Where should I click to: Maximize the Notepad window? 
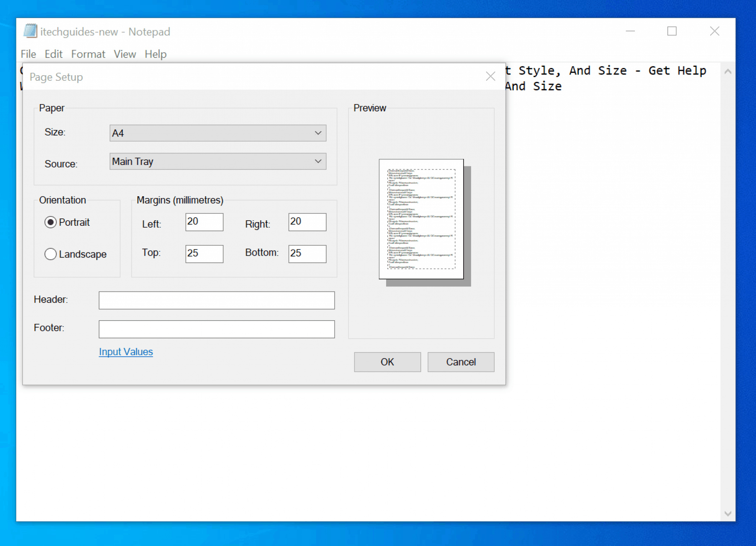click(672, 31)
